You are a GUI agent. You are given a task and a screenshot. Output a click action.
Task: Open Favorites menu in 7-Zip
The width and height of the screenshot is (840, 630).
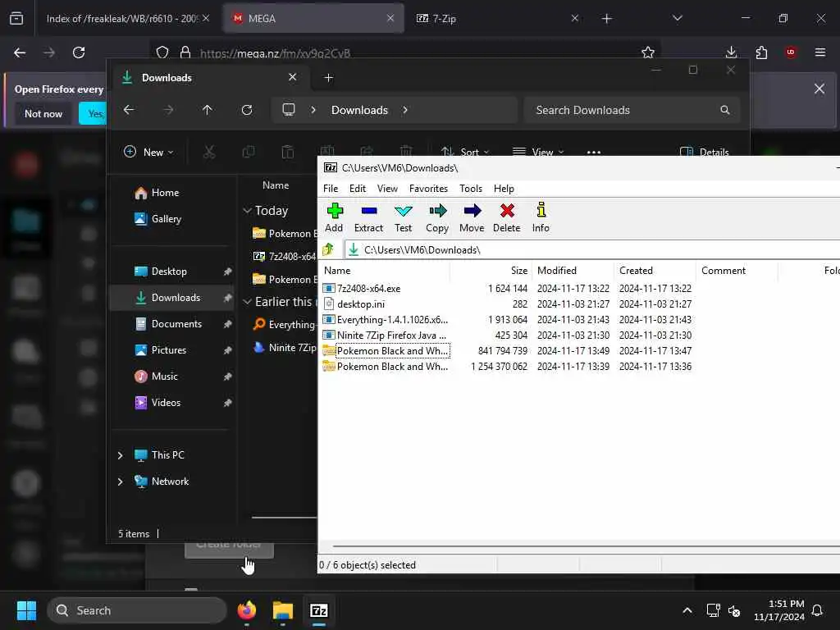pyautogui.click(x=428, y=189)
